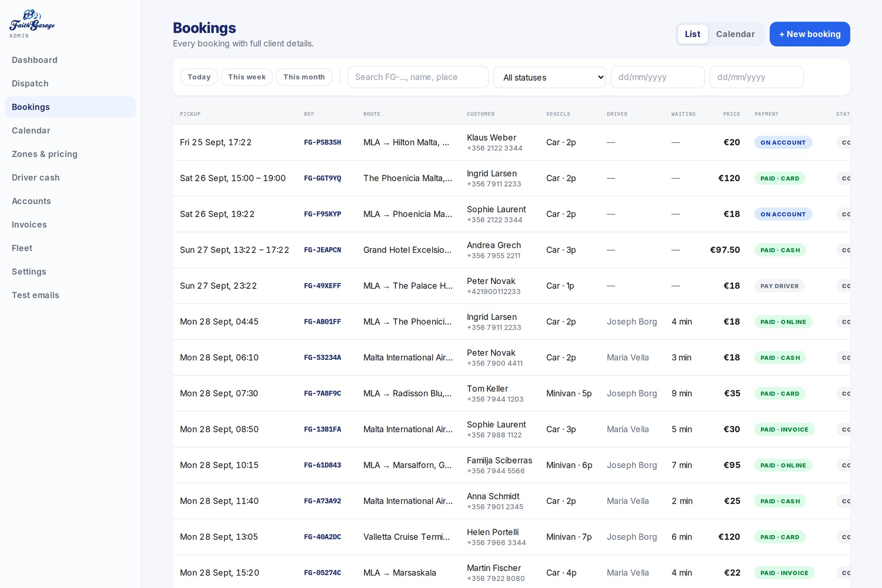Open the All statuses dropdown
The image size is (882, 588).
point(549,77)
